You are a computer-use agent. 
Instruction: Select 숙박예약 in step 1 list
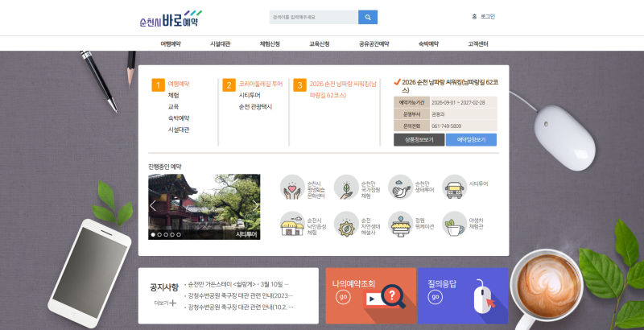[179, 118]
